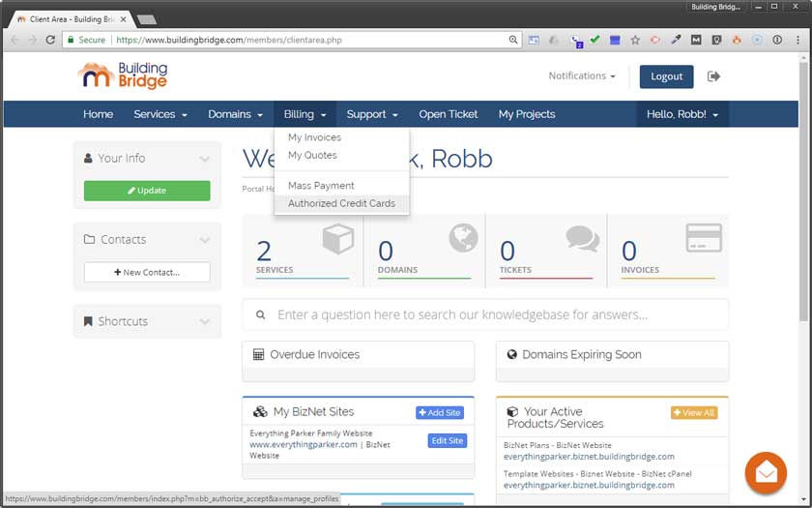The image size is (812, 508).
Task: Open the My Projects nav item
Action: [527, 114]
